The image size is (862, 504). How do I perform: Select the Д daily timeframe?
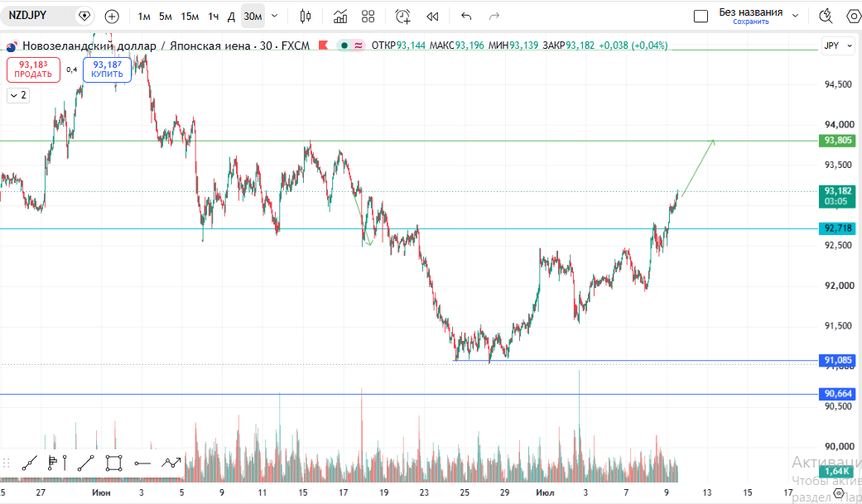[232, 17]
